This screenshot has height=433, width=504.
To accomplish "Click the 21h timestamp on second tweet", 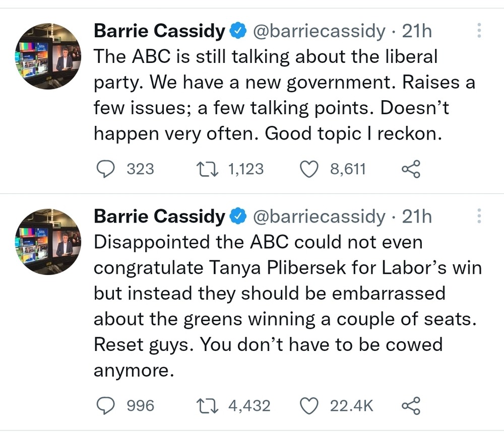I will [417, 216].
